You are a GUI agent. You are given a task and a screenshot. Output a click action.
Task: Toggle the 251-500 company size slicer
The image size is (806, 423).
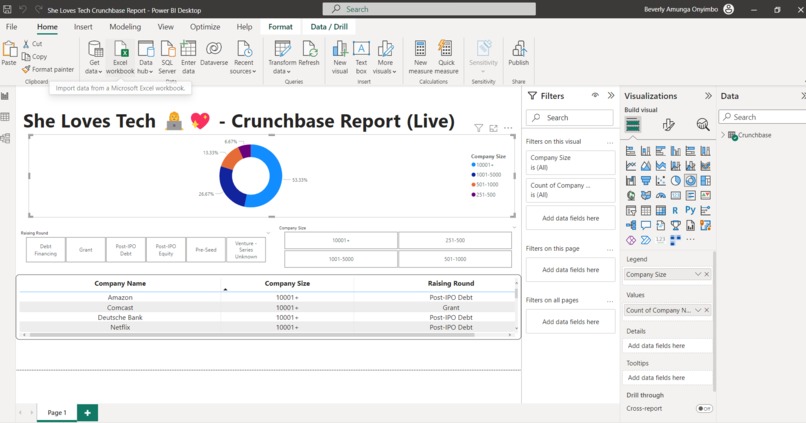click(x=455, y=240)
